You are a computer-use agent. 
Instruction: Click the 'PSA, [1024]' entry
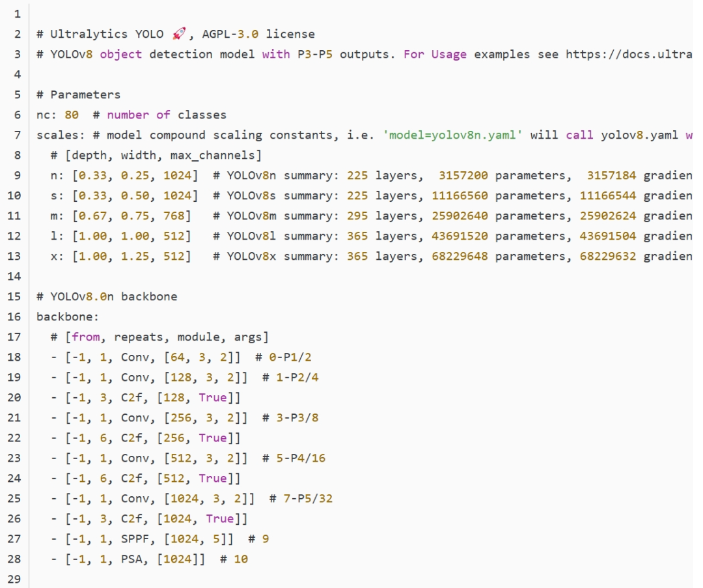(x=163, y=559)
